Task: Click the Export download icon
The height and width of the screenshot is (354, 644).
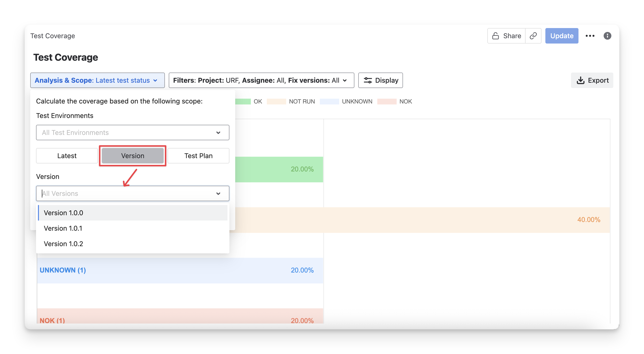Action: coord(580,80)
